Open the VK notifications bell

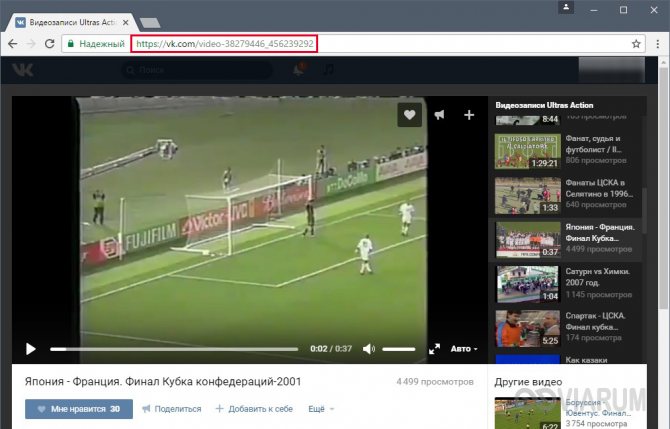[x=299, y=69]
